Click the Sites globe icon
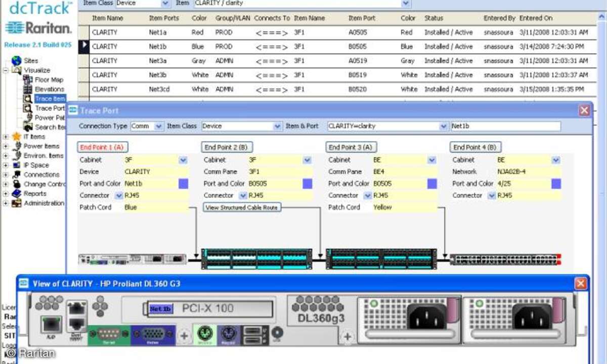This screenshot has height=364, width=607. (x=16, y=61)
